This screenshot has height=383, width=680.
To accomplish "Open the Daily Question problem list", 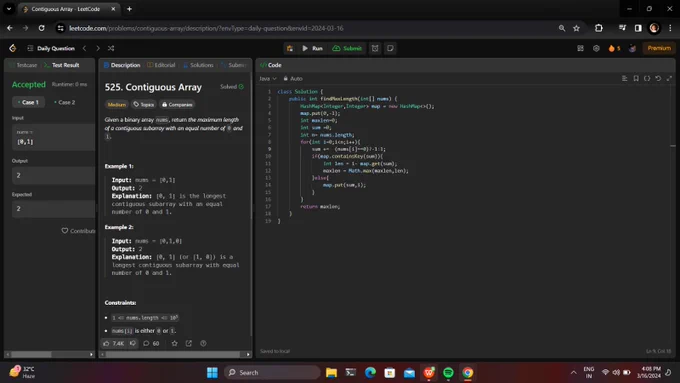I will pos(51,48).
